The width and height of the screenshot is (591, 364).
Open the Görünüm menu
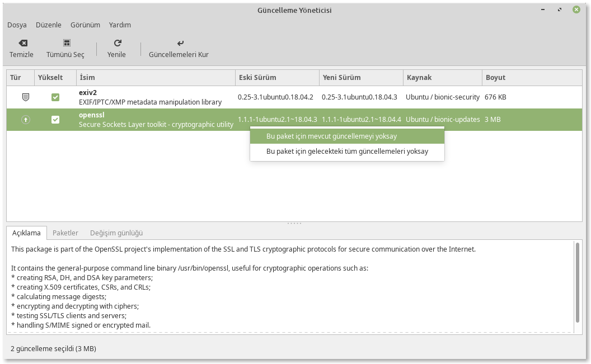85,25
